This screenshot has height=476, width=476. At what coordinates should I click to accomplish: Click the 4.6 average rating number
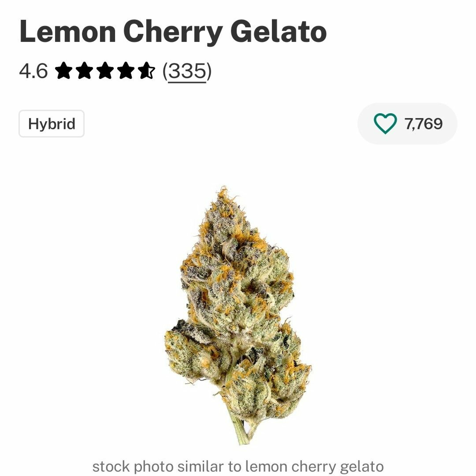33,71
